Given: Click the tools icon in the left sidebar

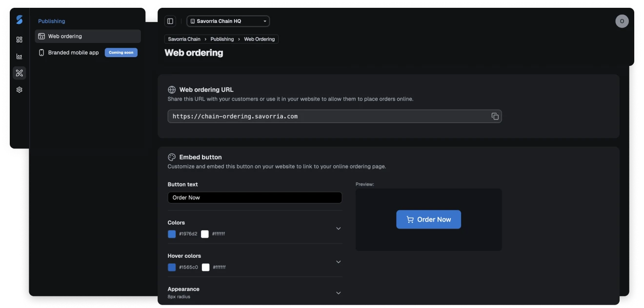Looking at the screenshot, I should (19, 73).
